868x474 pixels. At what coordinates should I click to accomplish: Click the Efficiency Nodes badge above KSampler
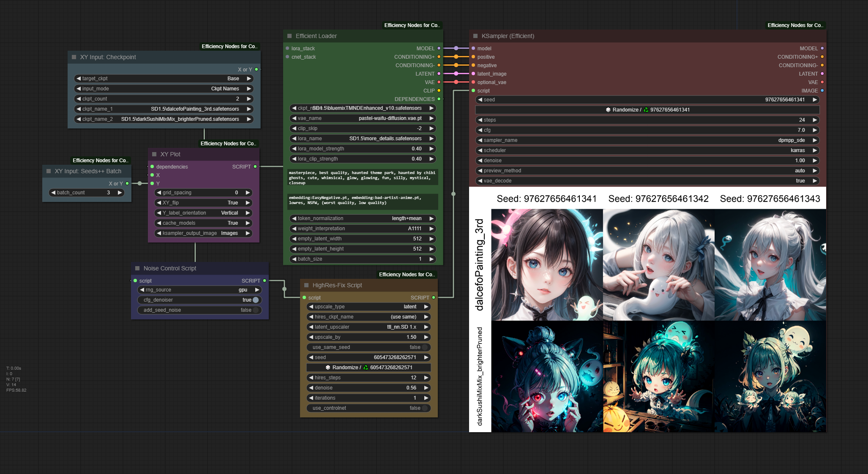tap(795, 25)
